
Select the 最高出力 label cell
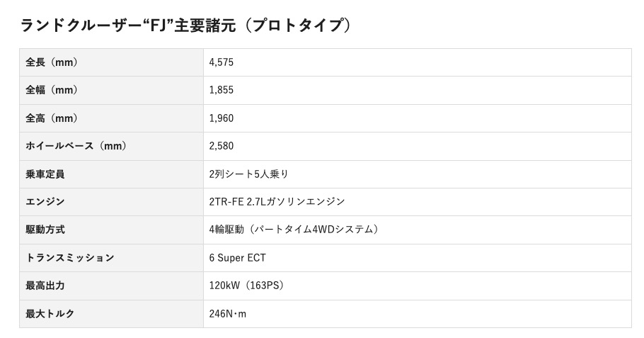pos(45,286)
